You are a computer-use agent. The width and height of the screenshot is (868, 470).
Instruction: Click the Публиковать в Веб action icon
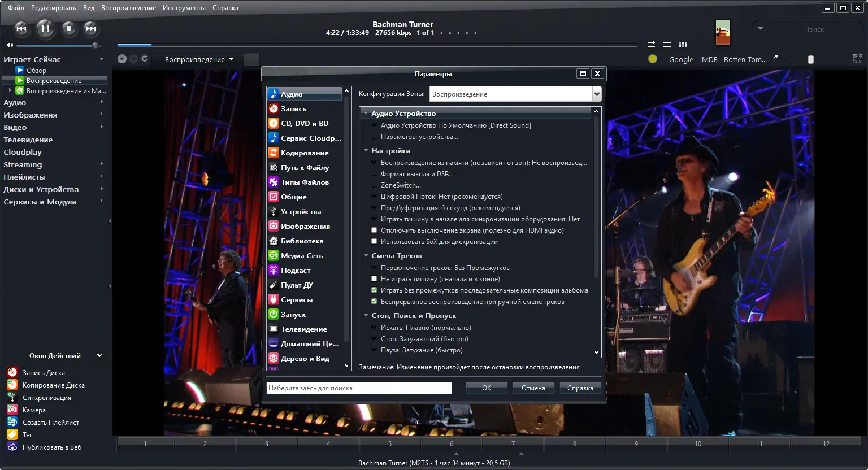(12, 447)
